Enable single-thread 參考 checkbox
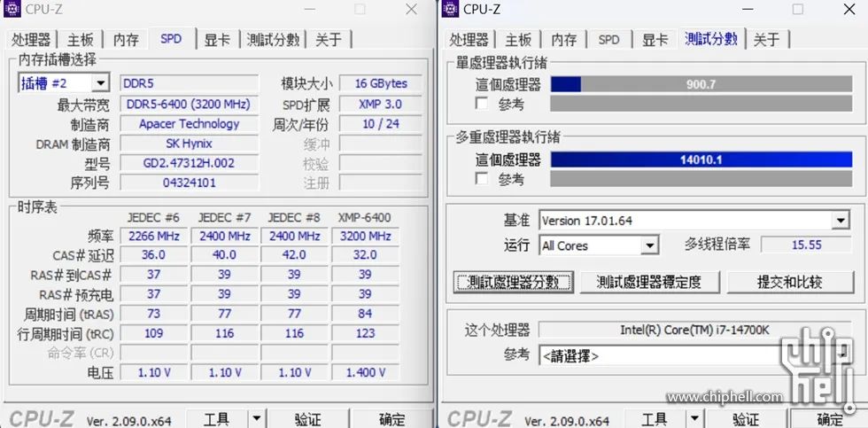The image size is (868, 428). click(x=482, y=104)
